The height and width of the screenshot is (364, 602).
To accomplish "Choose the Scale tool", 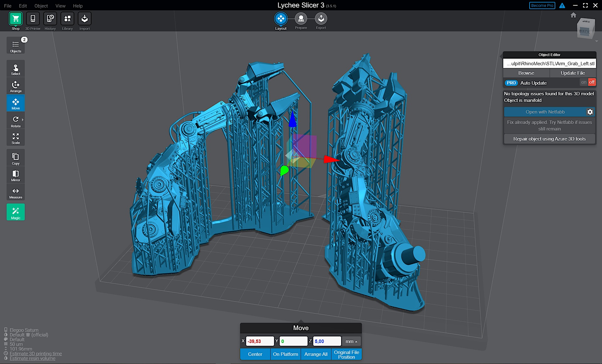I will (x=15, y=138).
